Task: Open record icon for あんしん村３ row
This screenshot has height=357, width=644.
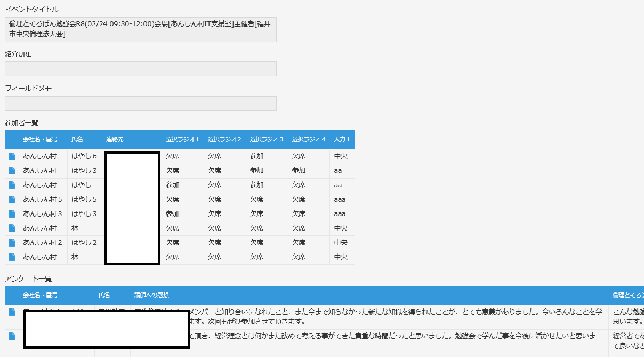Action: point(12,214)
